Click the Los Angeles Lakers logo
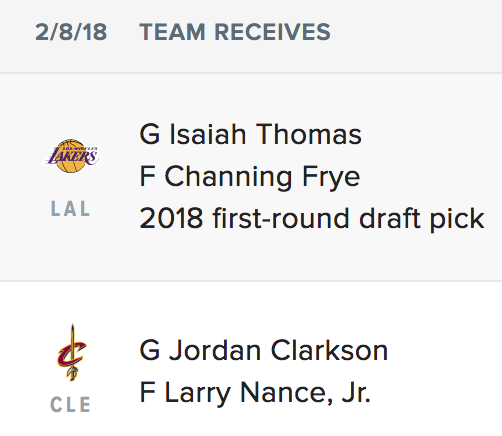The image size is (502, 436). [72, 156]
